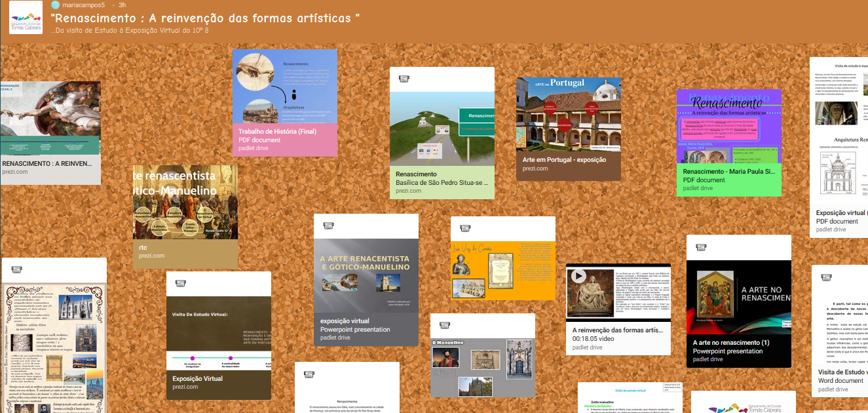
Task: Click 'Arte em Portugal - exposição' title
Action: tap(564, 160)
